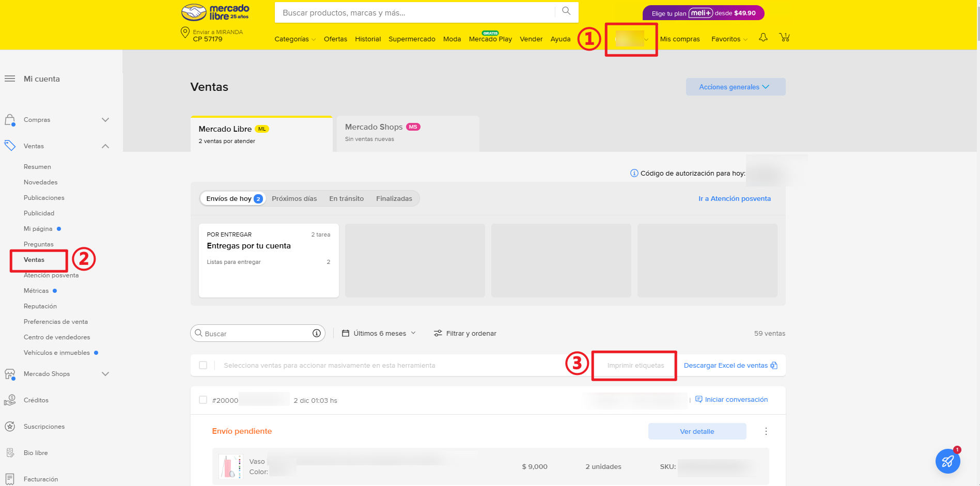Switch to the Mercado Libre tab
The width and height of the screenshot is (980, 486).
(x=261, y=134)
